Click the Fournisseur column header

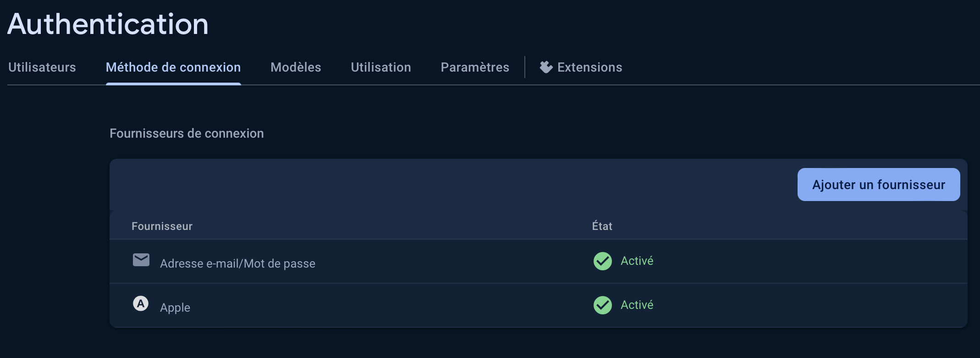coord(162,226)
